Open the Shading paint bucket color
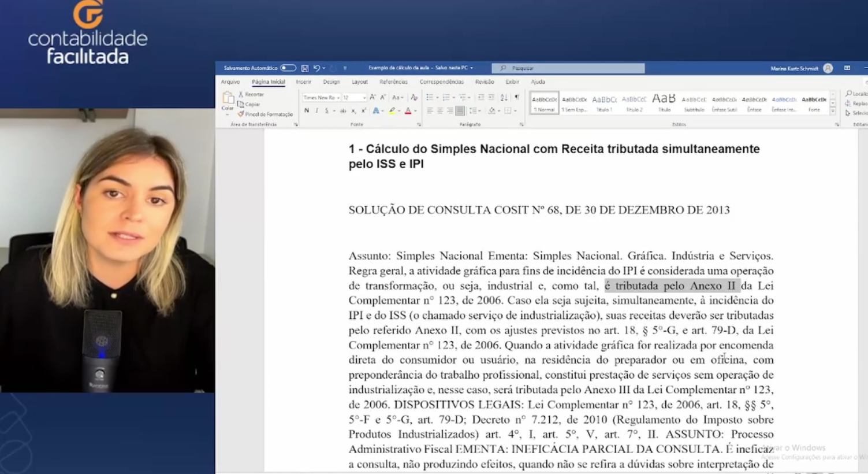 click(491, 110)
